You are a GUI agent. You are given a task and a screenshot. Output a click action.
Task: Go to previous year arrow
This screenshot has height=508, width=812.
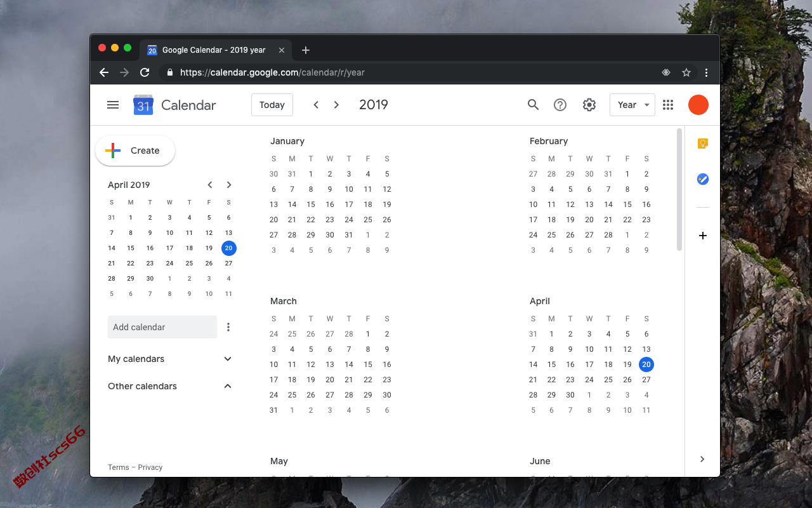[316, 105]
